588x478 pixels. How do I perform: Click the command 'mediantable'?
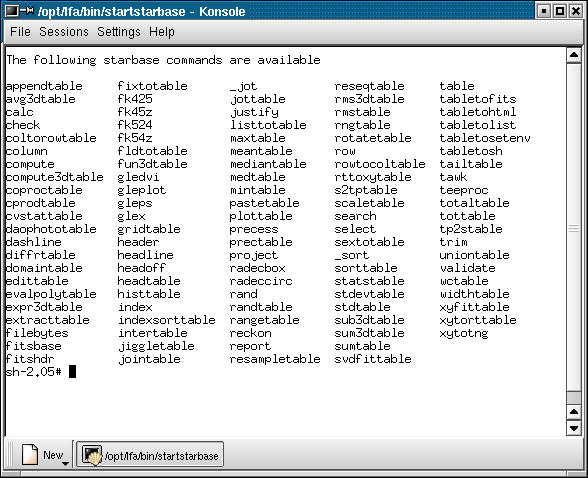tap(268, 164)
